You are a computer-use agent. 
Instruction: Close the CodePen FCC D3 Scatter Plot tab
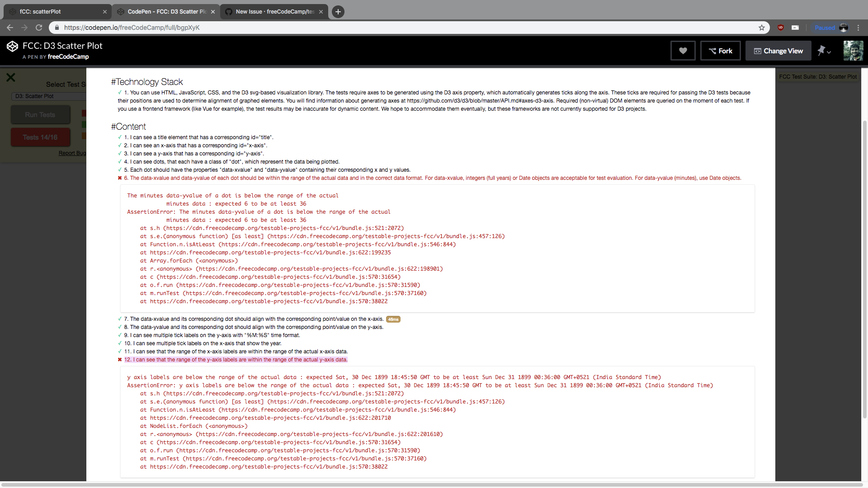coord(213,12)
